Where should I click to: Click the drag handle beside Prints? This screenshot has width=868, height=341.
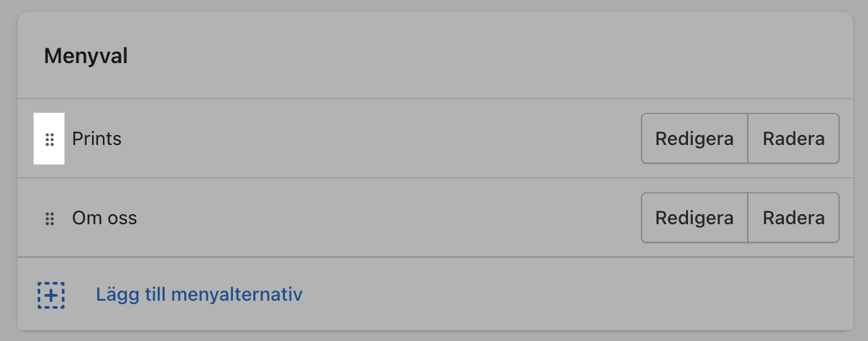pyautogui.click(x=49, y=139)
